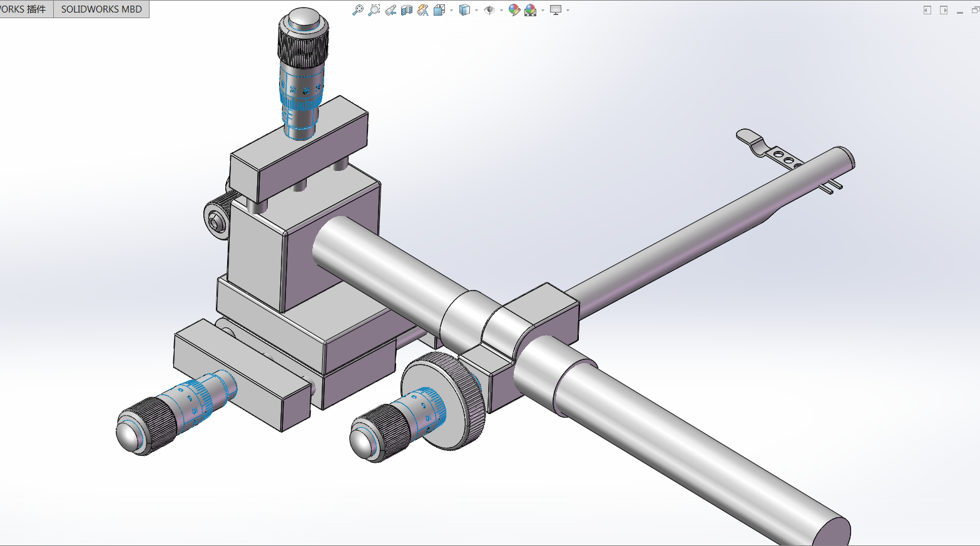Go back to the Previous View
The height and width of the screenshot is (546, 980).
390,10
